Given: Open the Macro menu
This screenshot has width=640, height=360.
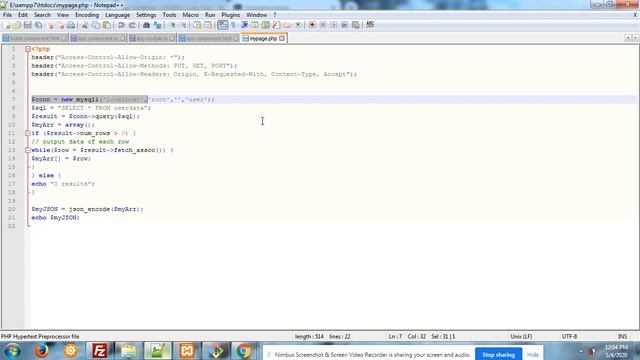Looking at the screenshot, I should point(190,15).
